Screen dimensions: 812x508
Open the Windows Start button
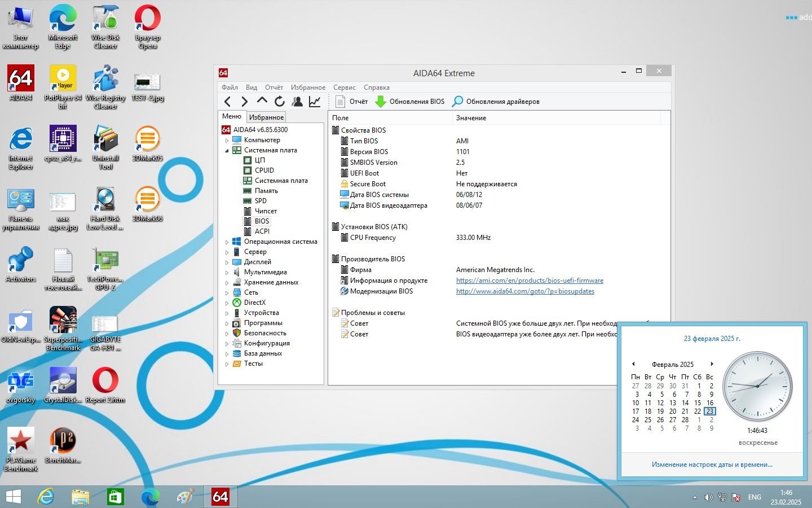coord(13,497)
